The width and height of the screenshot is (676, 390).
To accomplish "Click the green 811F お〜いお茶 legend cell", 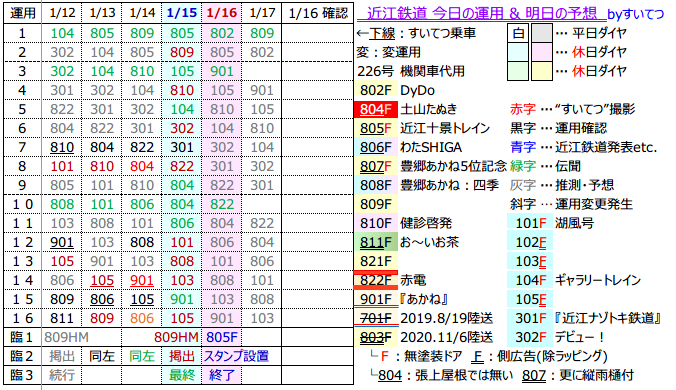I will point(376,242).
